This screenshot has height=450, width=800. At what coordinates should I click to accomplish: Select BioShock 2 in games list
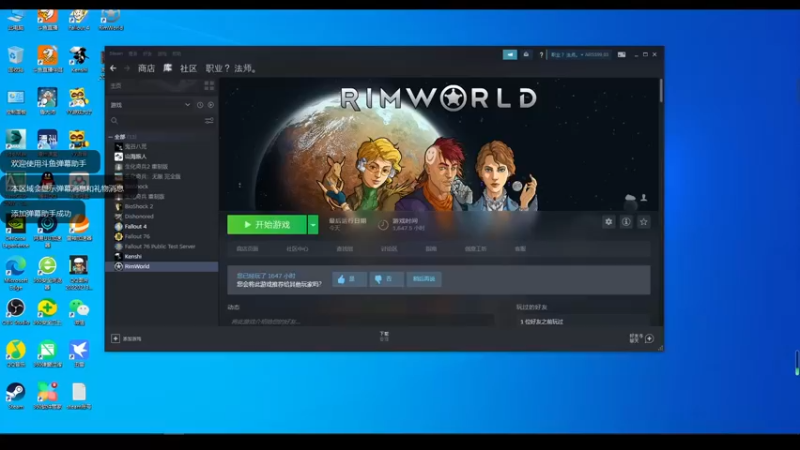(x=139, y=206)
